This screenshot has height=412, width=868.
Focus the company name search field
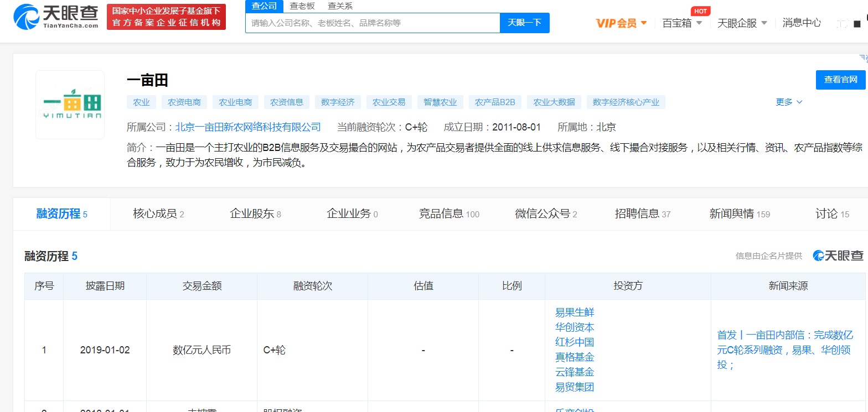(373, 23)
